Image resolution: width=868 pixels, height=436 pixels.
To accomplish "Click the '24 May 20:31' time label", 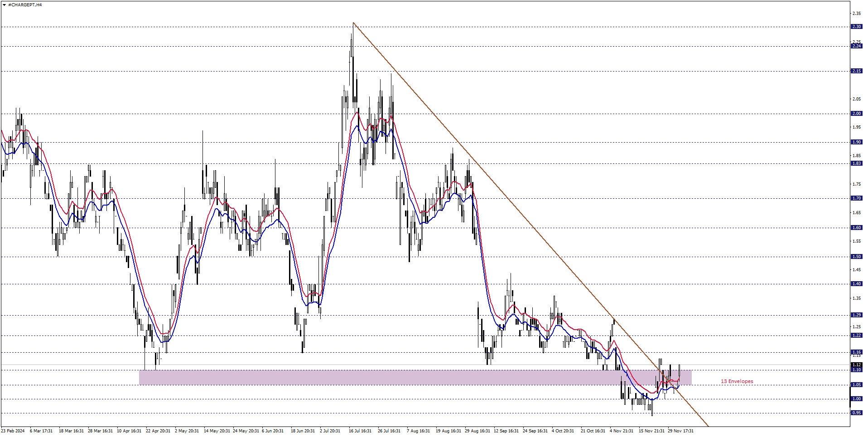I will tap(246, 431).
